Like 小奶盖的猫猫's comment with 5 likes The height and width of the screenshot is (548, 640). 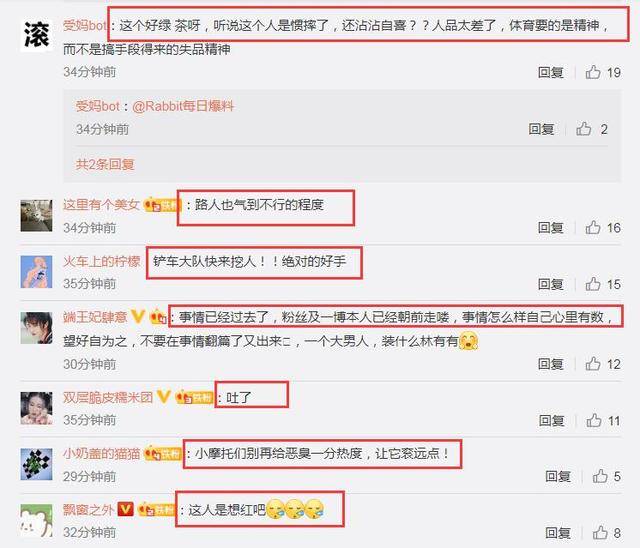(600, 476)
